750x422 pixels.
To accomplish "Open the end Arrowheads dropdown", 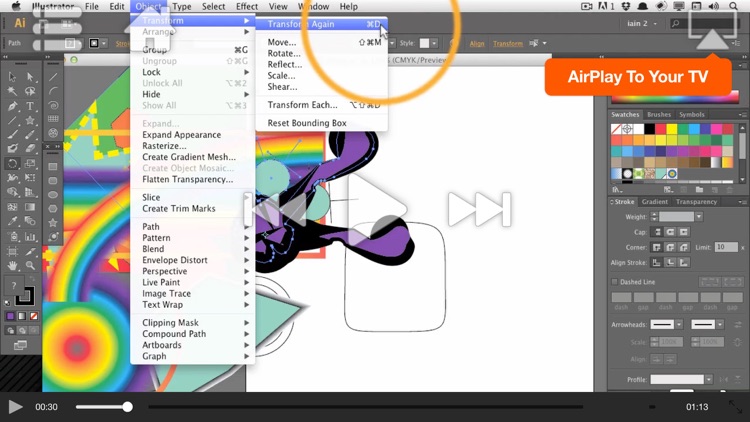I will [x=720, y=324].
